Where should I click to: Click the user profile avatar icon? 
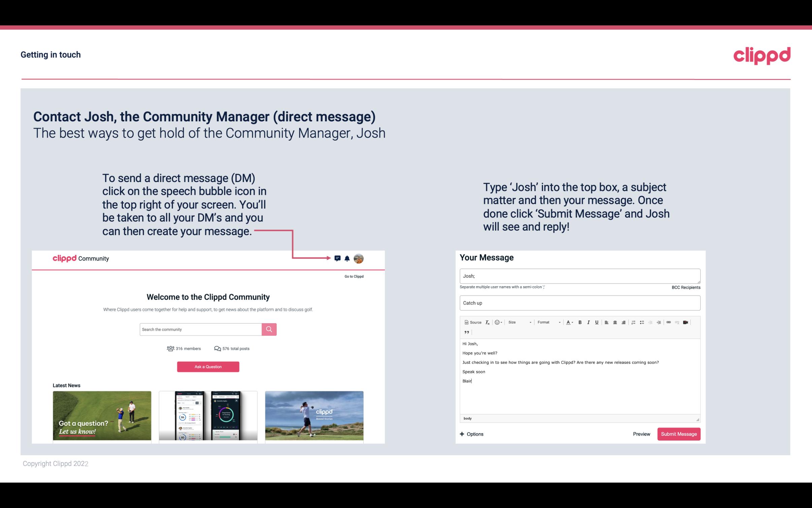tap(358, 258)
